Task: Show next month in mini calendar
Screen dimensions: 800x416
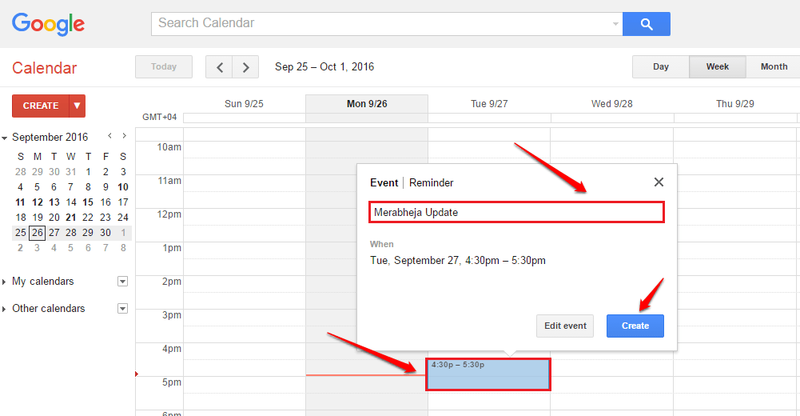Action: click(x=124, y=136)
